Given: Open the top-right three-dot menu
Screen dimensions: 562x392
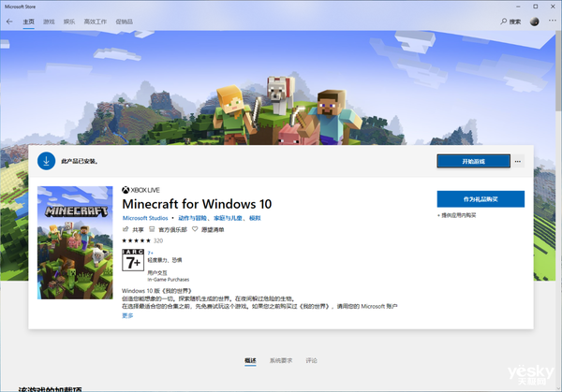Looking at the screenshot, I should 553,21.
